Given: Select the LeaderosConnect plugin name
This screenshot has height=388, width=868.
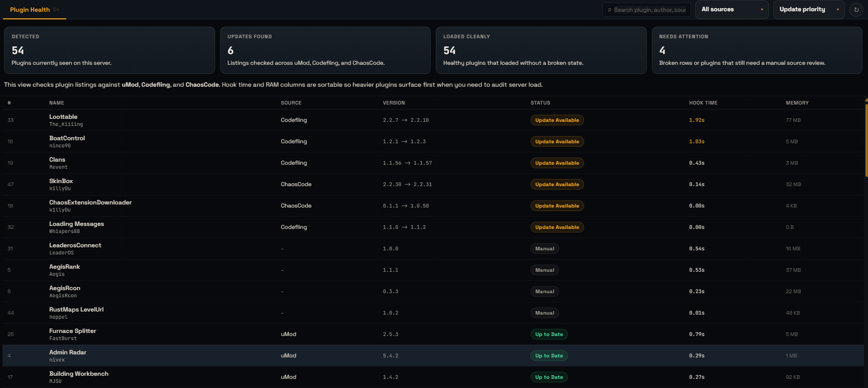Looking at the screenshot, I should (x=75, y=245).
